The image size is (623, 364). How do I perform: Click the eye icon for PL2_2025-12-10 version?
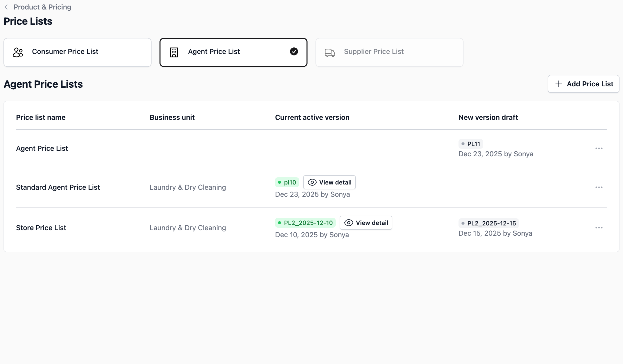coord(348,223)
